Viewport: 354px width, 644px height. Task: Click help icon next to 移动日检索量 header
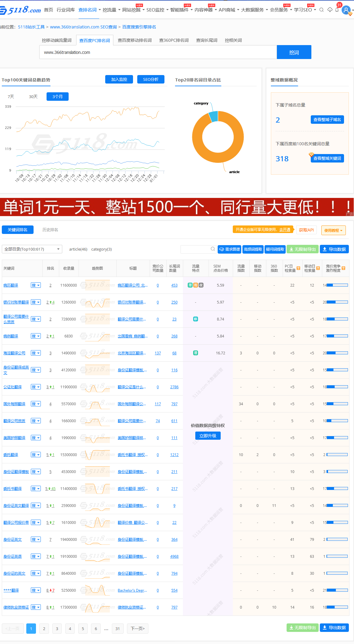(x=318, y=268)
